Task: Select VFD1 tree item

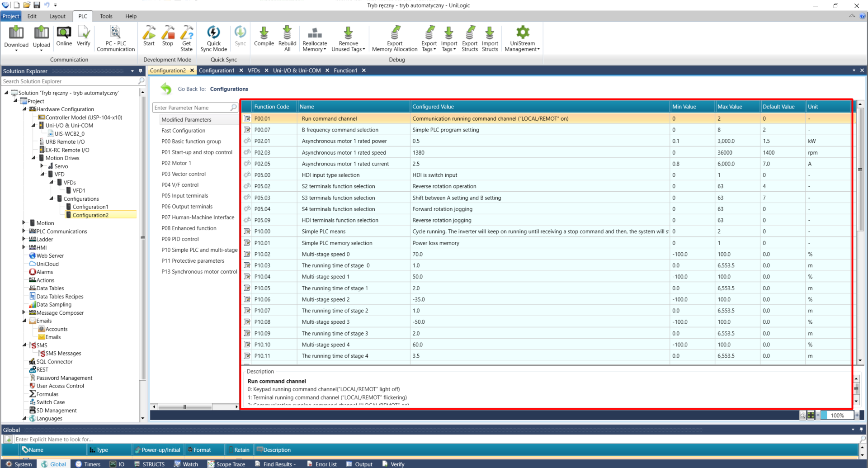Action: (x=79, y=190)
